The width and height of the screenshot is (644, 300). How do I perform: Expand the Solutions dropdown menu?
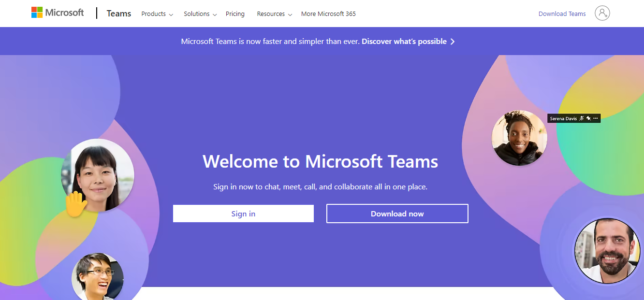200,14
